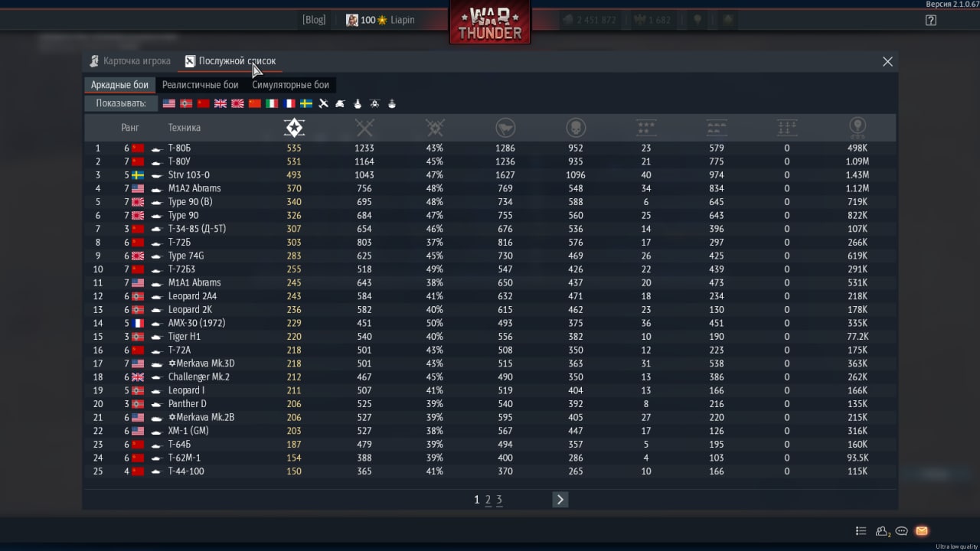Close the player profile window
This screenshot has height=551, width=980.
887,62
